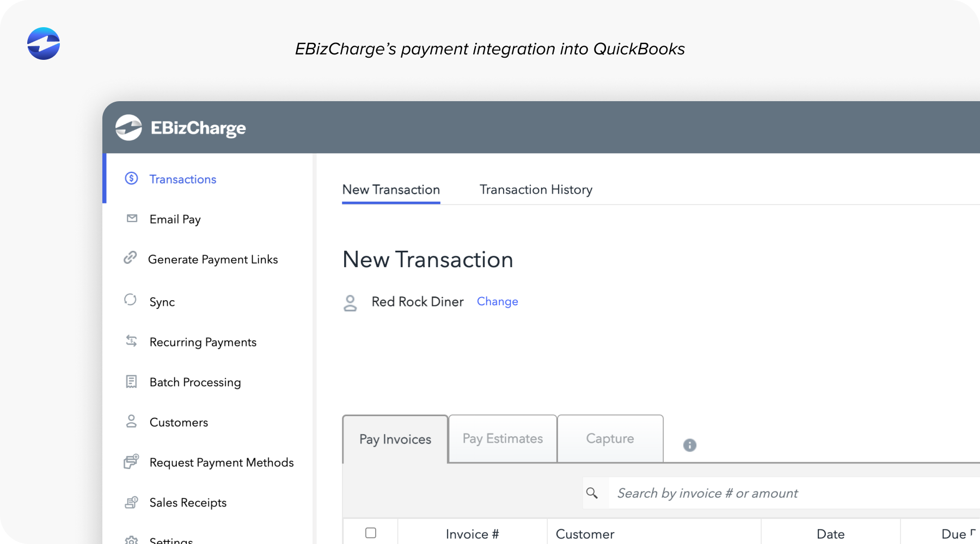Click the Request Payment Methods card icon
The height and width of the screenshot is (544, 980).
(x=131, y=462)
